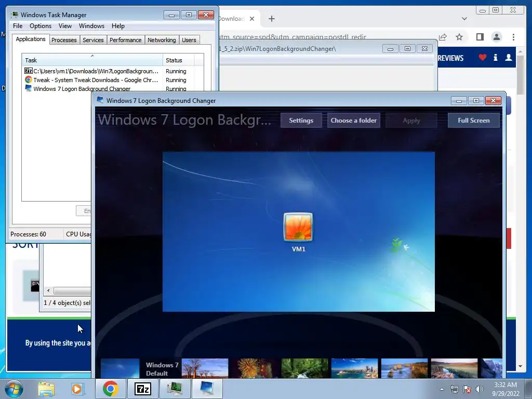532x399 pixels.
Task: Switch to 7-Zip on the taskbar
Action: 142,389
